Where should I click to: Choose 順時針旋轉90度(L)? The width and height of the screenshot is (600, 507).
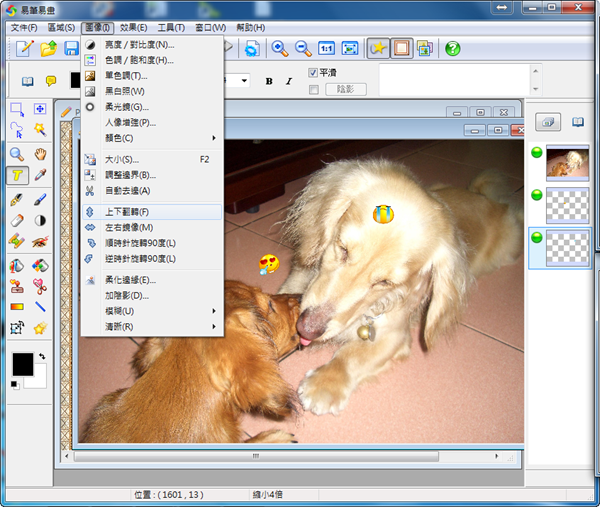[x=152, y=243]
